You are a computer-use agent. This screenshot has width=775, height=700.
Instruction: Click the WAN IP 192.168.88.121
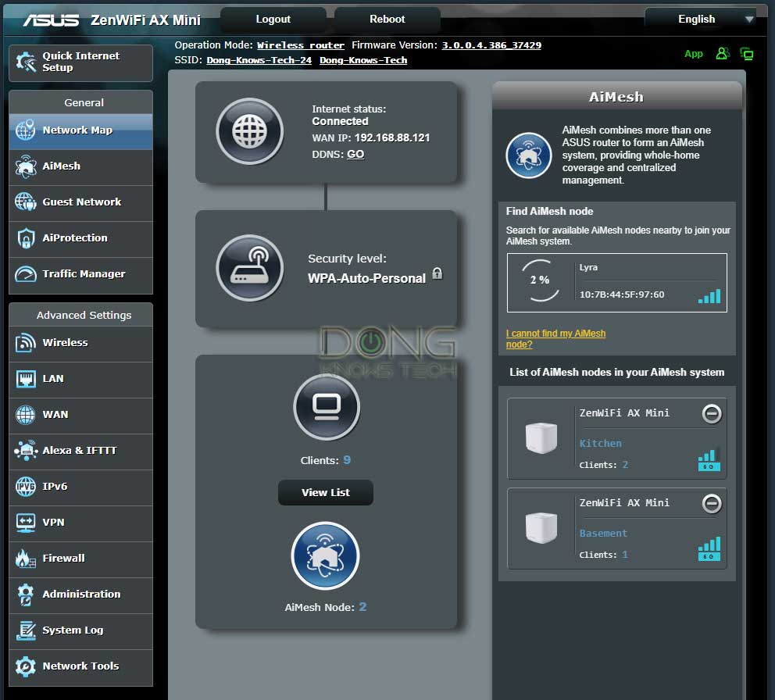(x=392, y=138)
